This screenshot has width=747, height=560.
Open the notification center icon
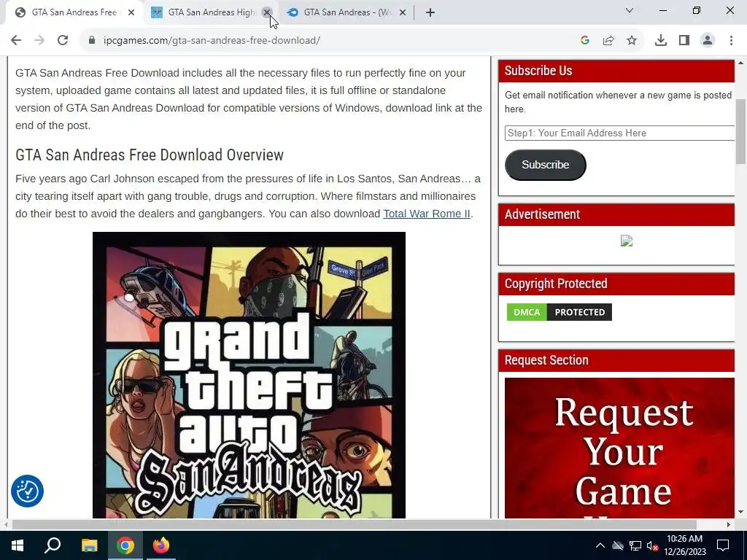tap(723, 545)
